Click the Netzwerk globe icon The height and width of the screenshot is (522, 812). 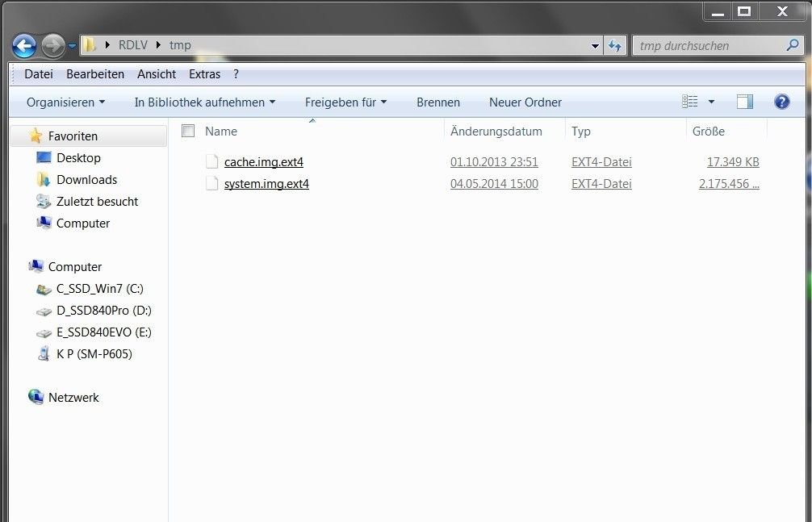click(36, 397)
